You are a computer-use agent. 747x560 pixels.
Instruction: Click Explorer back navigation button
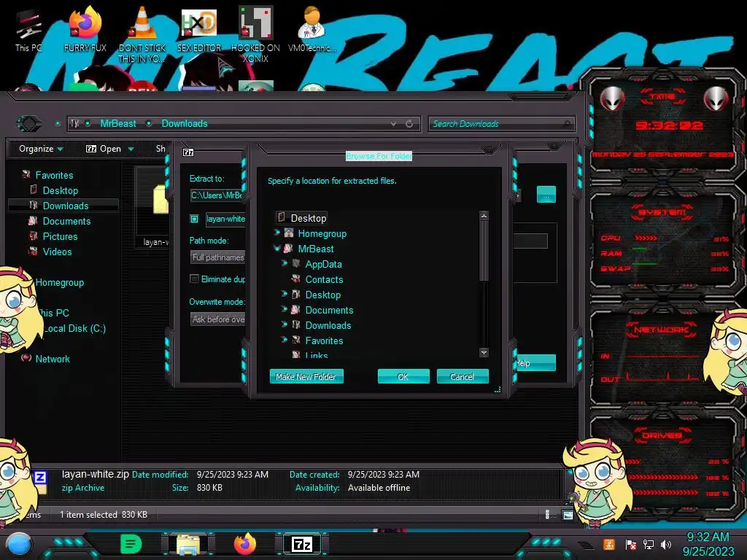tap(29, 124)
